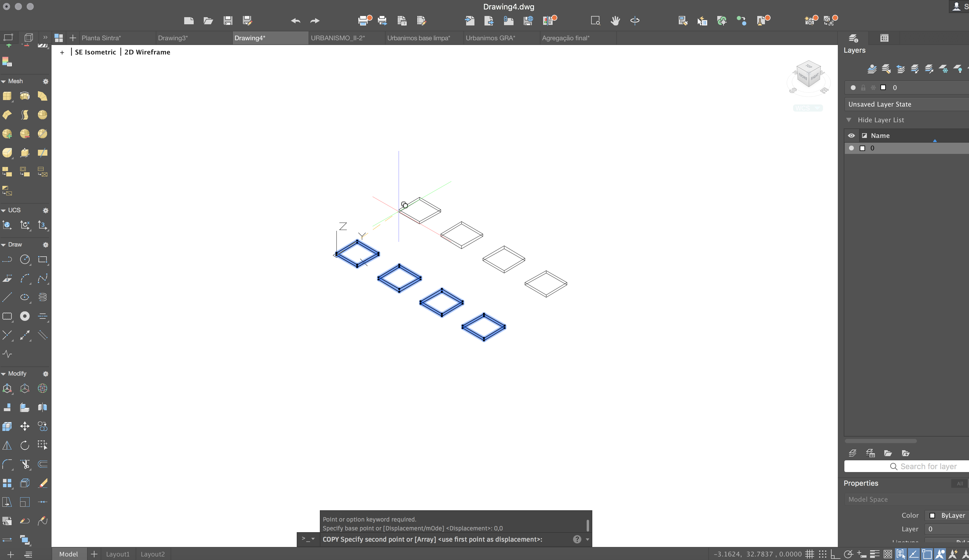This screenshot has width=969, height=560.
Task: Click the Undo arrow icon
Action: click(x=295, y=21)
